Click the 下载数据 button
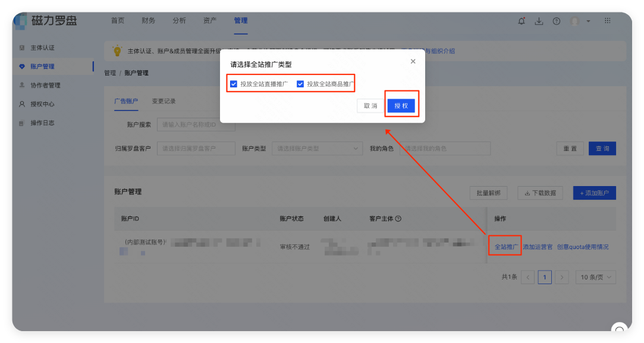The image size is (644, 343). 540,193
